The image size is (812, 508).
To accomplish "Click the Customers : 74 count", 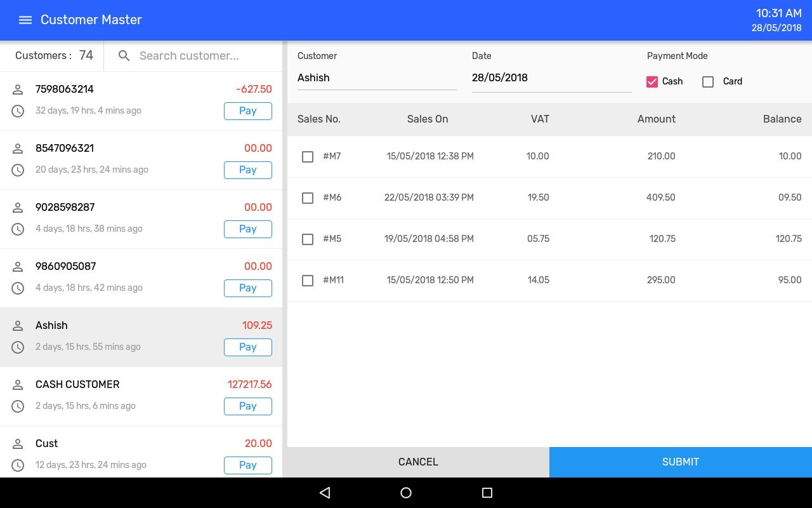I will tap(54, 56).
